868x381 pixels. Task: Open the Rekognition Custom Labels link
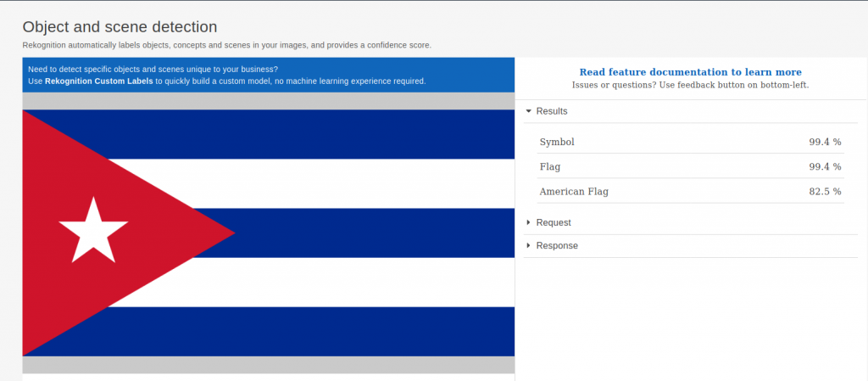pos(98,81)
